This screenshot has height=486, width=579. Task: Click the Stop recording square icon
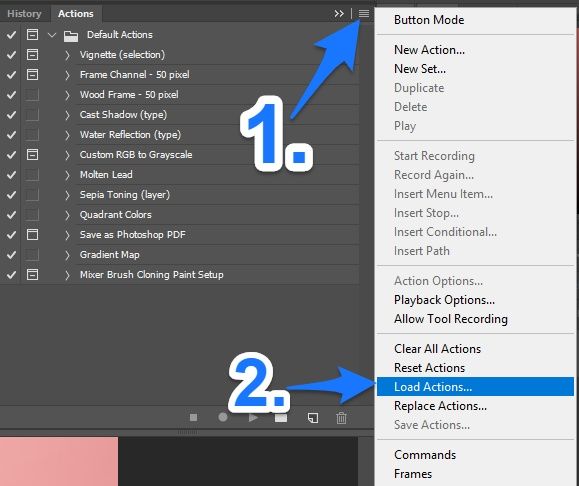pos(193,417)
